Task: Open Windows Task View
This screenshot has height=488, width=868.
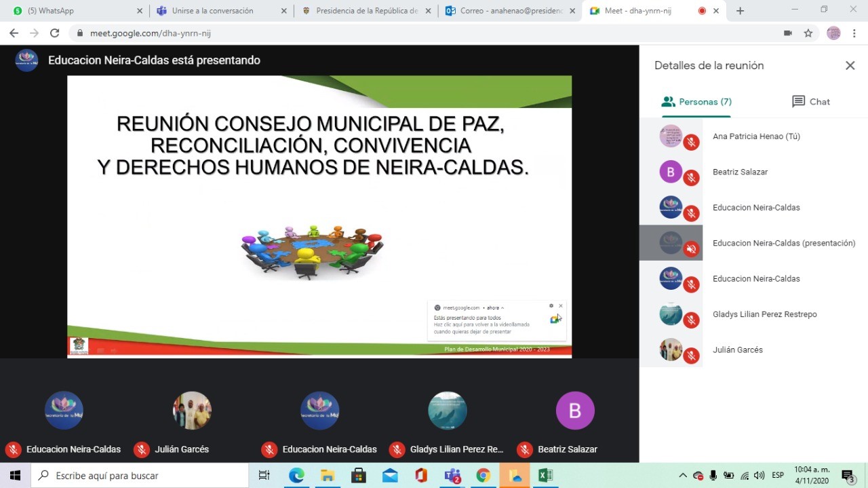Action: [264, 476]
